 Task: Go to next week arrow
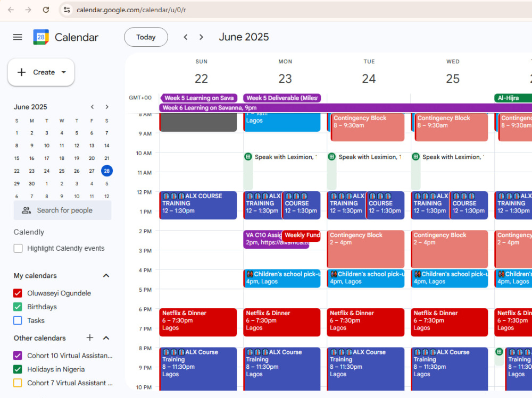click(201, 37)
